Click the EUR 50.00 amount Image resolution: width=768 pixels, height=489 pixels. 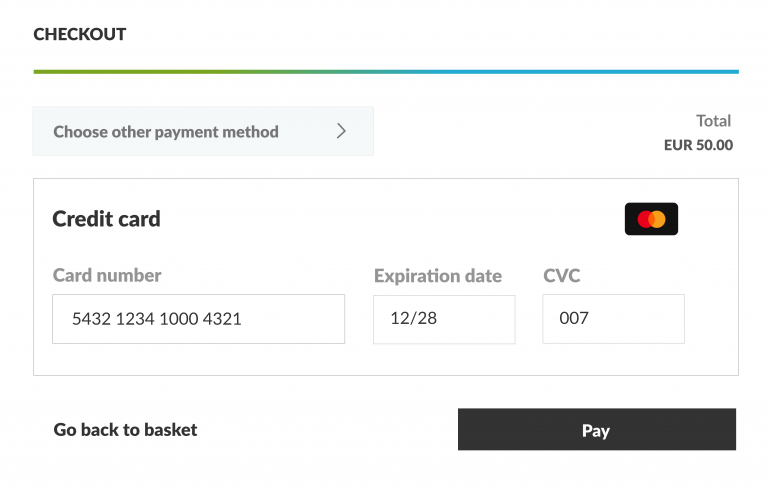(x=698, y=145)
